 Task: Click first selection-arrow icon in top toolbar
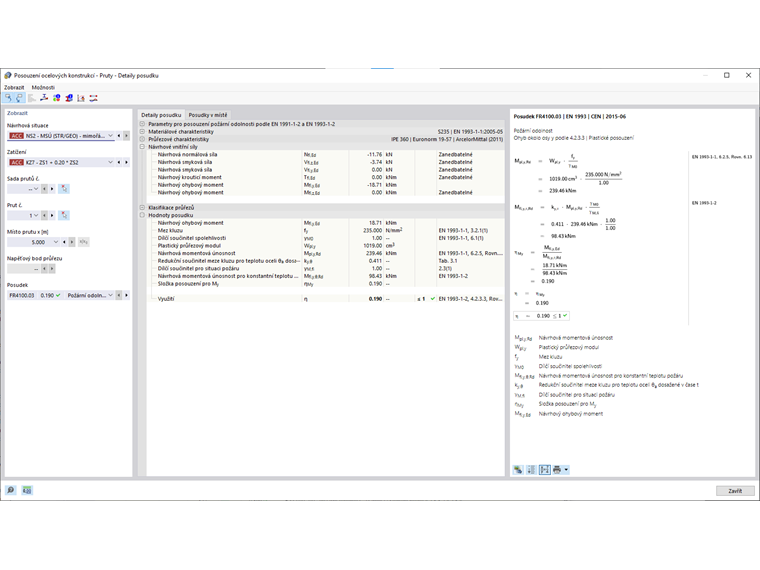click(8, 98)
